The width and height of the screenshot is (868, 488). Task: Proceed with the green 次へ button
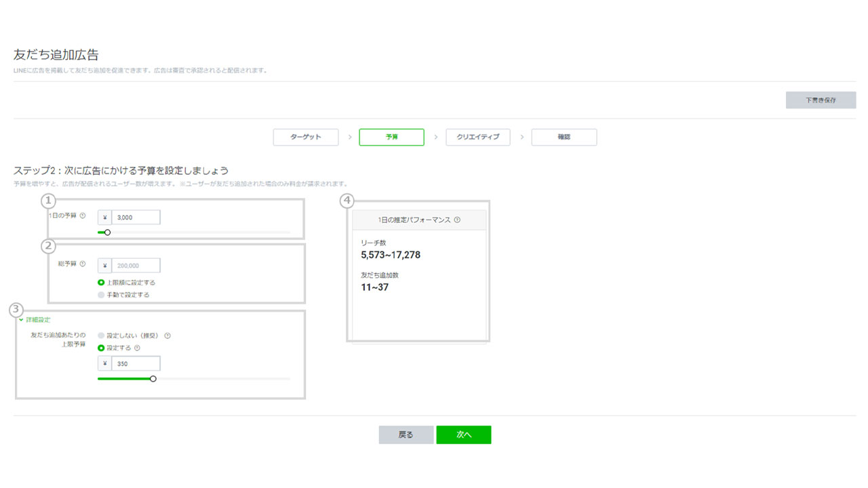(463, 434)
